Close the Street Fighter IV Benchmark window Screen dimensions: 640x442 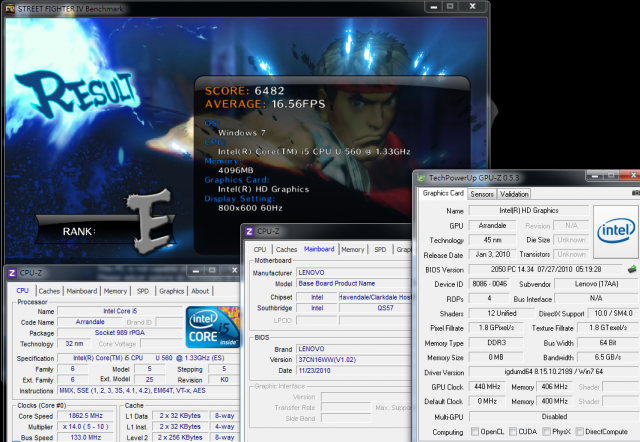[x=473, y=7]
